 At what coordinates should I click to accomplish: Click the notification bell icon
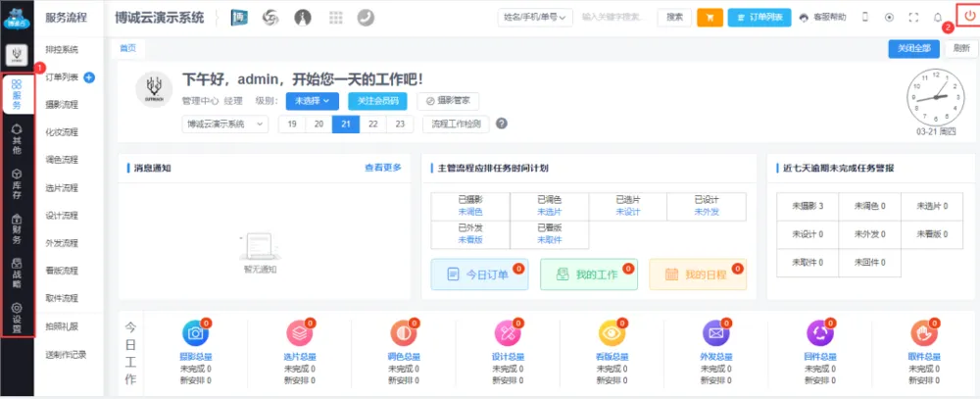pyautogui.click(x=938, y=18)
